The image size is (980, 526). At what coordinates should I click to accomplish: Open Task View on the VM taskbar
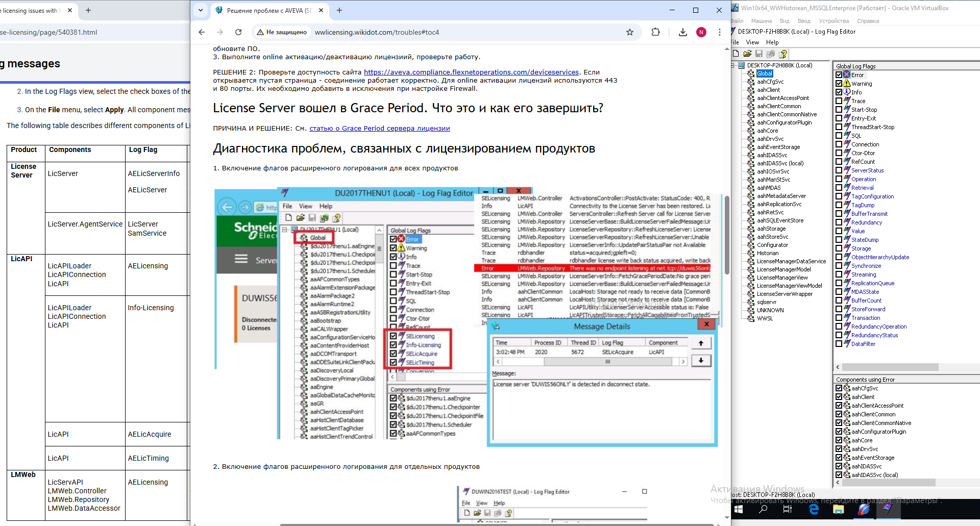pyautogui.click(x=788, y=509)
